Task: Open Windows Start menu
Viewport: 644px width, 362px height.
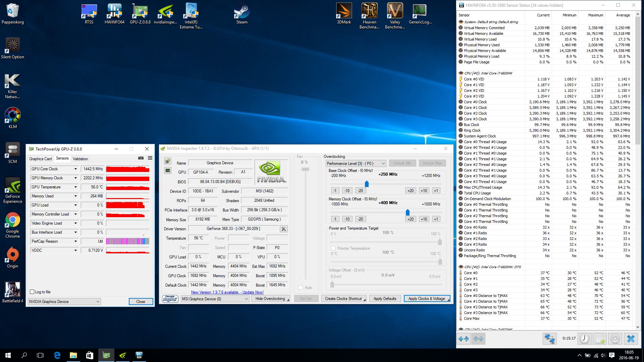Action: tap(8, 355)
